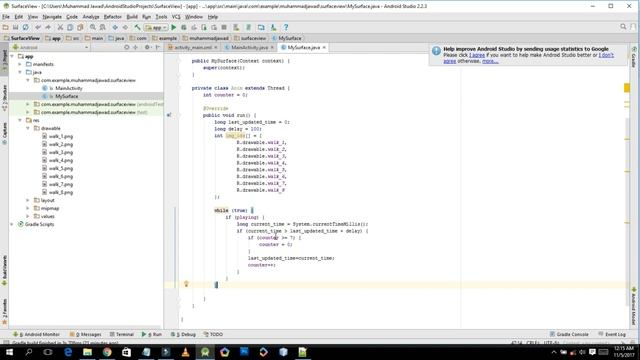640x360 pixels.
Task: Open the AVD Manager icon
Action: [x=261, y=27]
